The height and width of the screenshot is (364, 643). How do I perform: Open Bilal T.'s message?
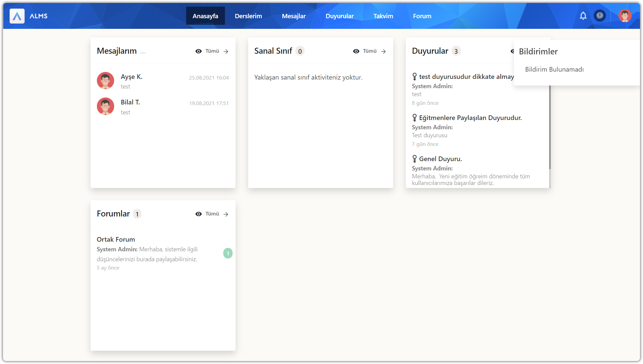click(130, 102)
